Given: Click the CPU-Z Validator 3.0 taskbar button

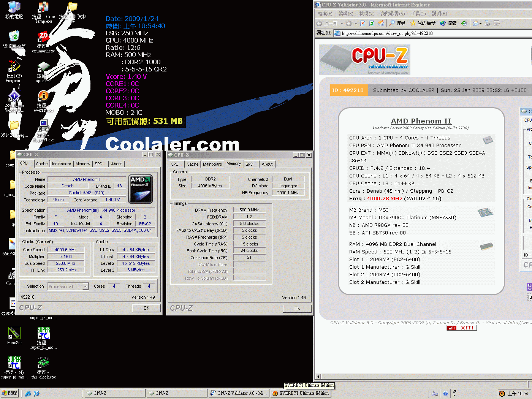Looking at the screenshot, I should click(239, 393).
